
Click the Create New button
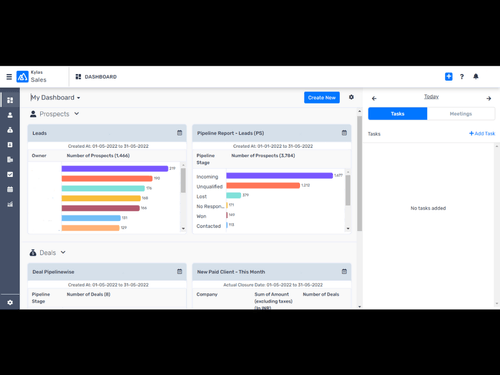[x=322, y=97]
